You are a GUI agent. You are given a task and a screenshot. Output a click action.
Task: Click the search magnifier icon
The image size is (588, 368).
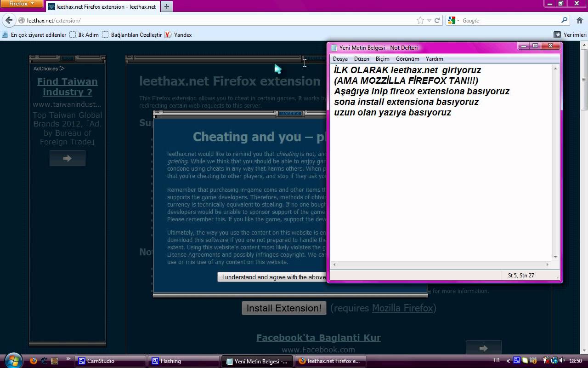tap(565, 20)
